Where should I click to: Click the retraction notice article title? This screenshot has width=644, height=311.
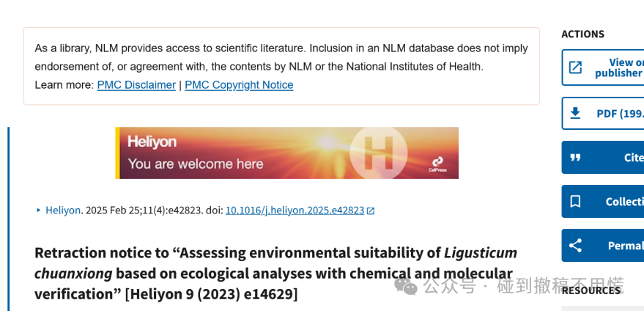point(275,273)
